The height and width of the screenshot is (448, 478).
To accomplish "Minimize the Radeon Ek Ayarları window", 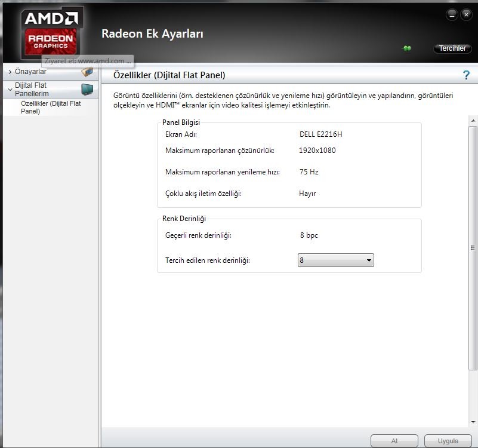I will coord(452,14).
